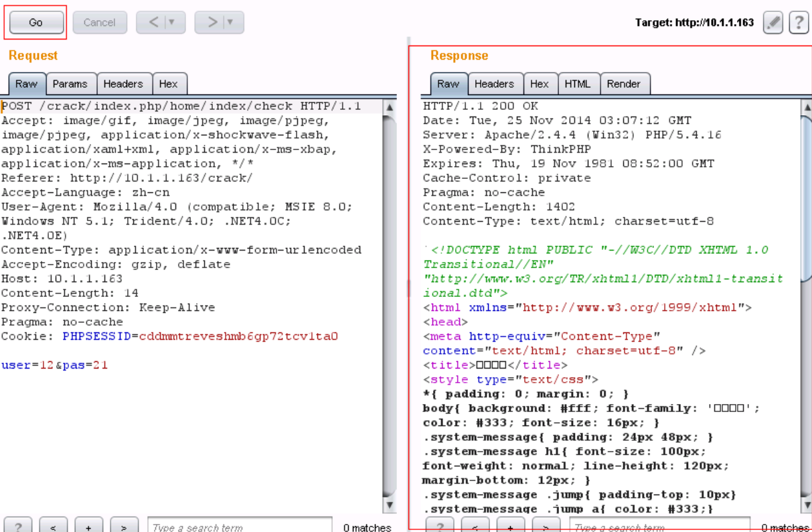The image size is (812, 532).
Task: Open the Response Render tab
Action: click(624, 84)
